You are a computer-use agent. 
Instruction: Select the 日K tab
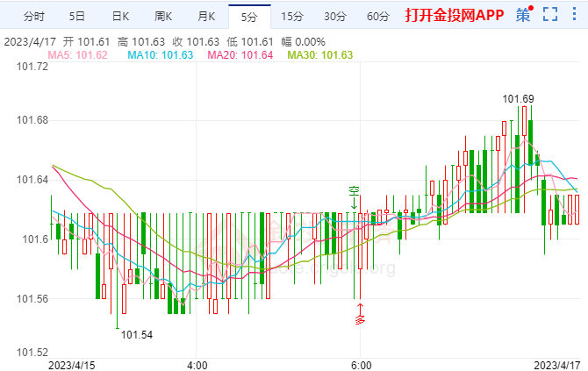pyautogui.click(x=120, y=16)
